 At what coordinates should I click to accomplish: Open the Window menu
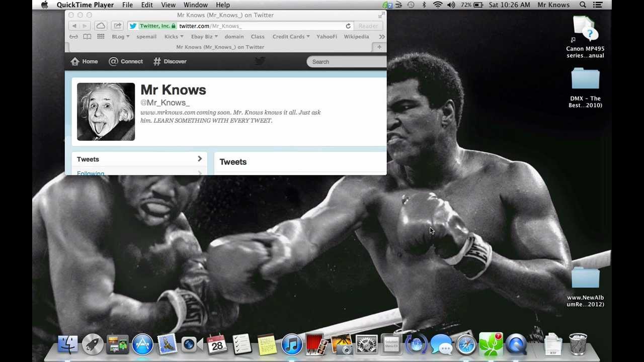[196, 5]
